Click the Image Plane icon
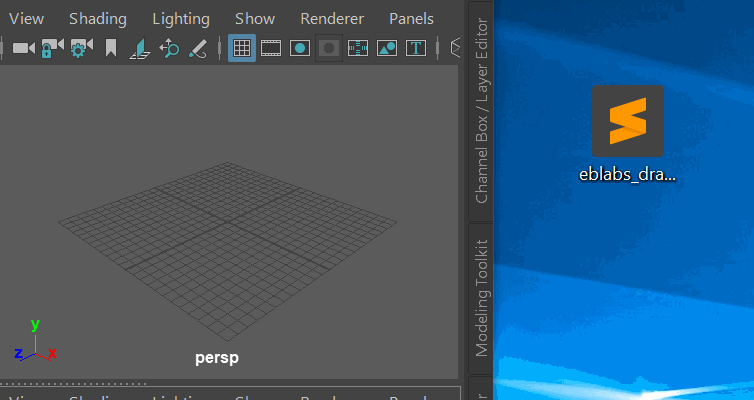754x400 pixels. [140, 49]
